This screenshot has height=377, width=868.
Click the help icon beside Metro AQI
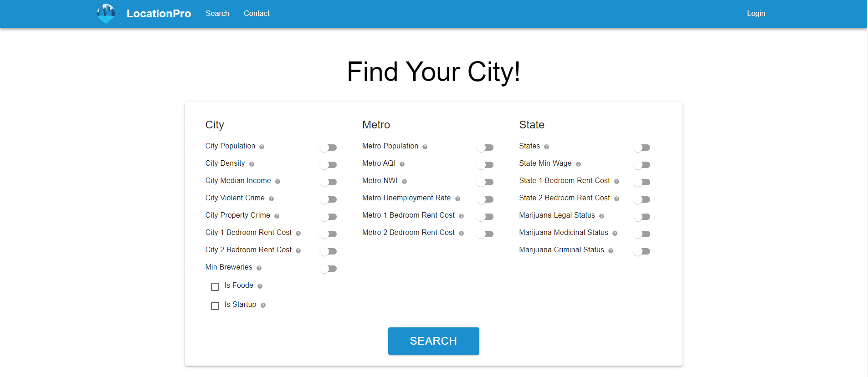click(402, 164)
